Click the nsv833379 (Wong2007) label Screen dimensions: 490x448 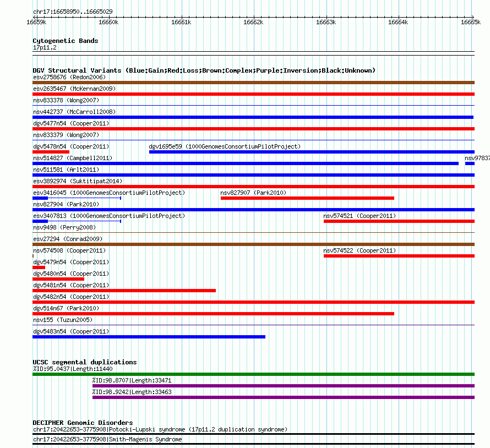[66, 135]
